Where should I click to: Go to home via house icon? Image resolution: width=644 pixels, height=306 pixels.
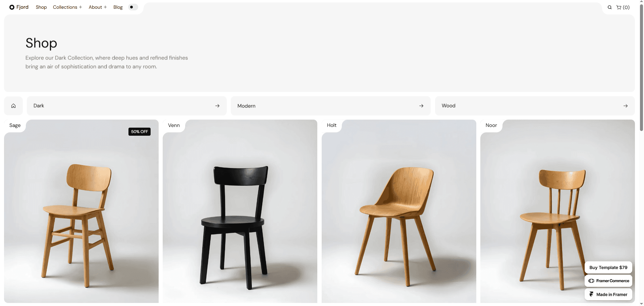click(13, 106)
